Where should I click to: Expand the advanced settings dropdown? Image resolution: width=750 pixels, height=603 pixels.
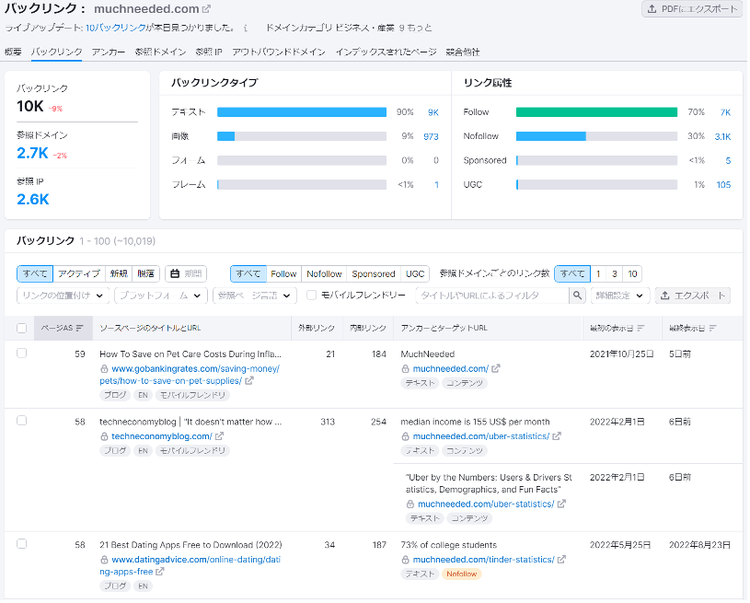click(620, 296)
